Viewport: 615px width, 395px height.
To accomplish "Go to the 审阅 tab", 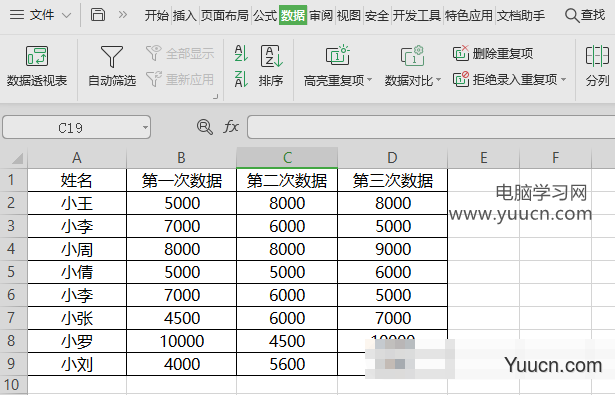I will [x=321, y=16].
